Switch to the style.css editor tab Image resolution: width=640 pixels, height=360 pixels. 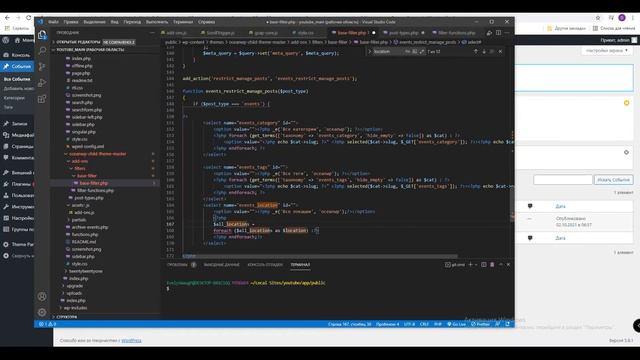305,33
